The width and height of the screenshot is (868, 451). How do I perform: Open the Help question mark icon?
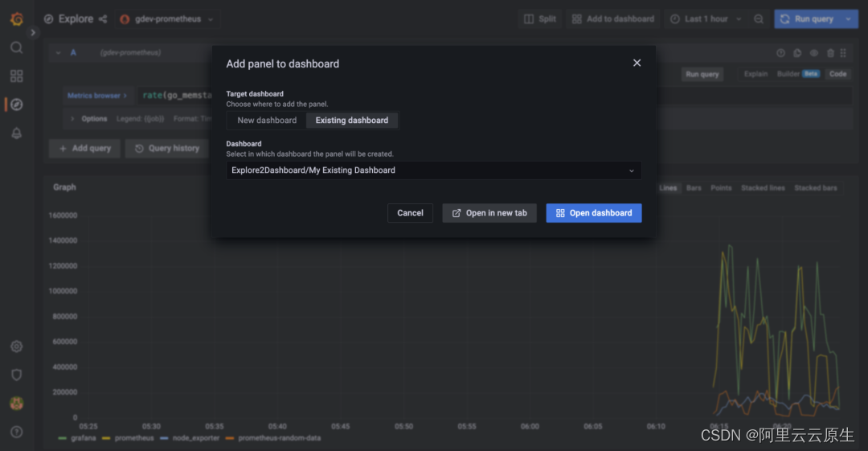coord(17,432)
